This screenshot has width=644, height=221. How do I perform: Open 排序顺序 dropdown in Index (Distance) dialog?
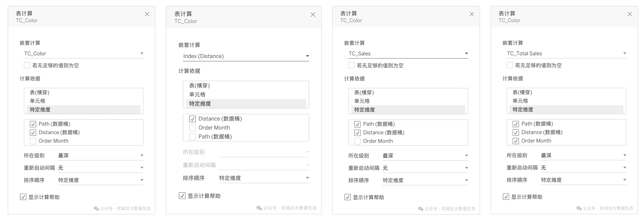264,178
